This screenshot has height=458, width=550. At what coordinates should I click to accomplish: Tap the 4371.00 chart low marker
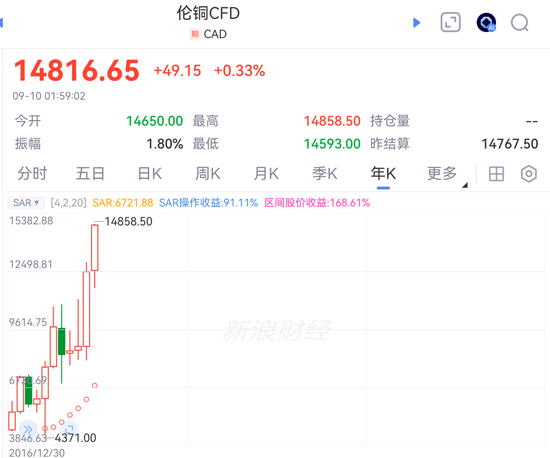tap(75, 438)
